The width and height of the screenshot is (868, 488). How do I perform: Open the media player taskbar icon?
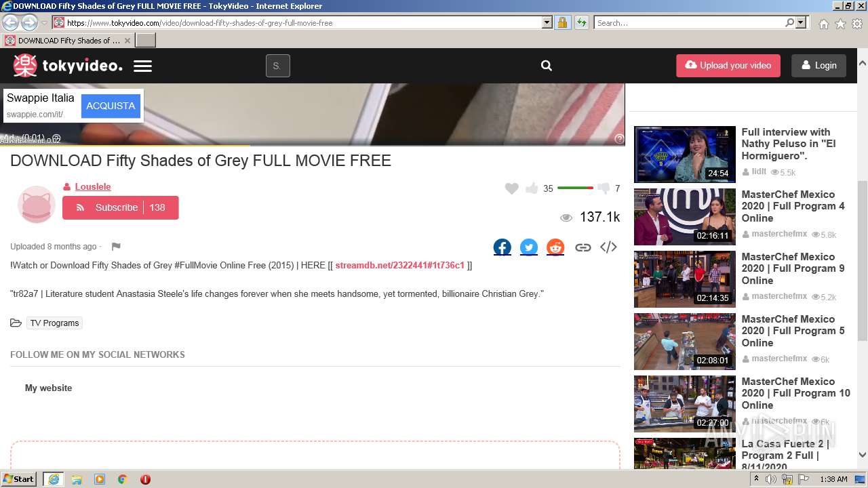(x=100, y=479)
